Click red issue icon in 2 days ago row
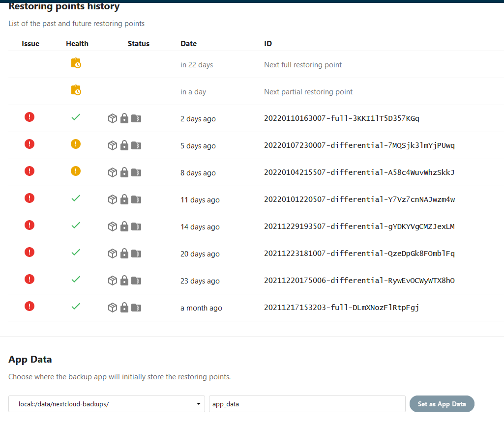 pyautogui.click(x=29, y=117)
